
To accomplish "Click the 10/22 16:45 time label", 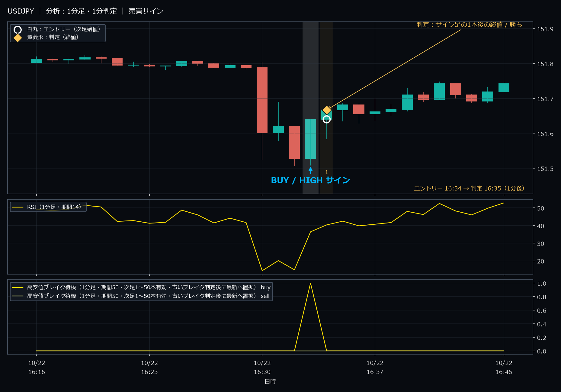I will tap(504, 367).
